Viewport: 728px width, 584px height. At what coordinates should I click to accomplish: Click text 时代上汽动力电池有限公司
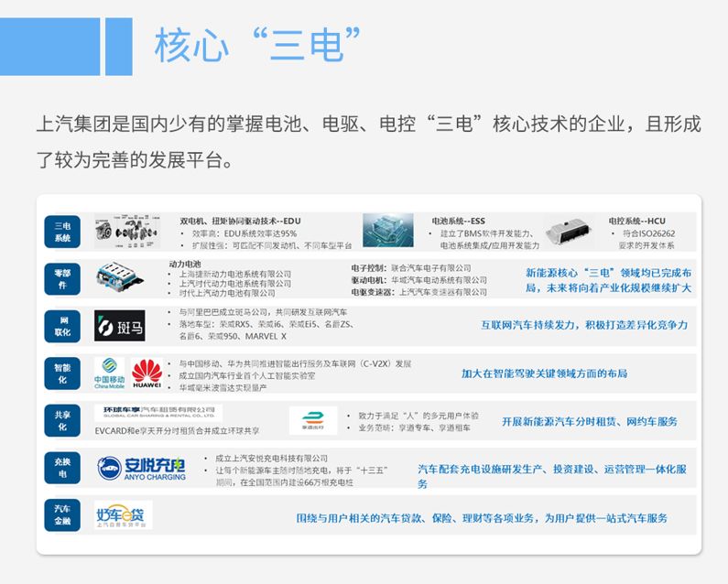click(x=227, y=294)
